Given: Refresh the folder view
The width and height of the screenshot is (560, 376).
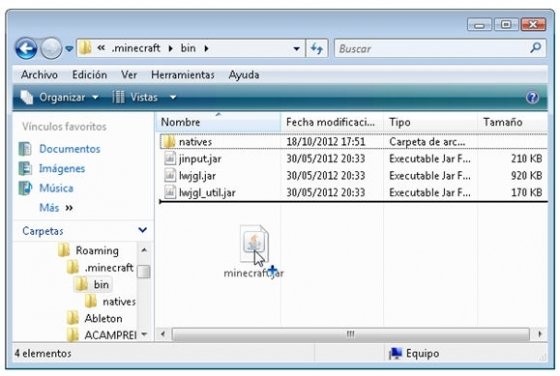Looking at the screenshot, I should (317, 48).
